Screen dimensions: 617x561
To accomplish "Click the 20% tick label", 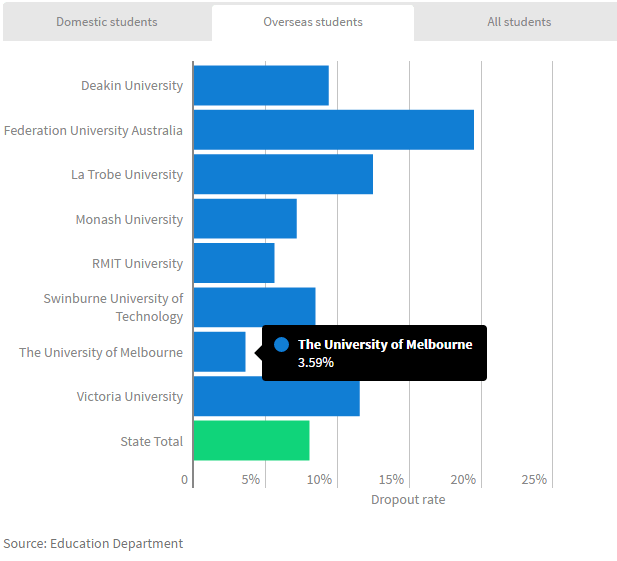I will (x=463, y=480).
